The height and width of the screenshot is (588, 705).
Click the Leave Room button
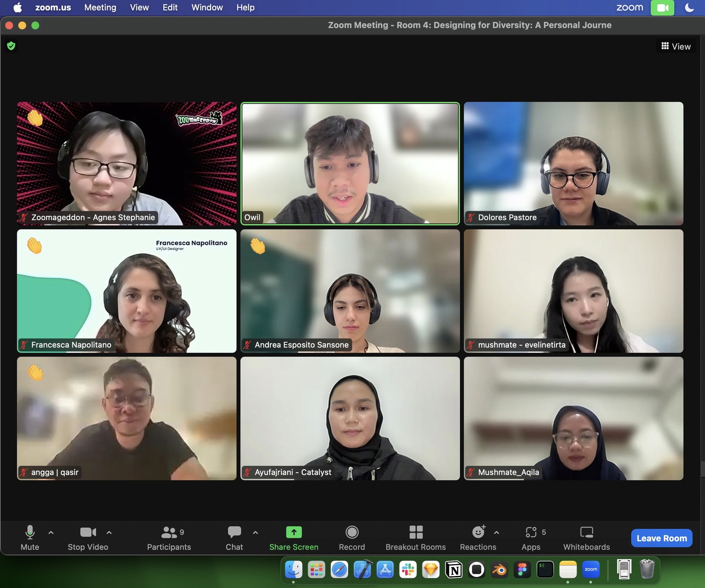coord(661,538)
